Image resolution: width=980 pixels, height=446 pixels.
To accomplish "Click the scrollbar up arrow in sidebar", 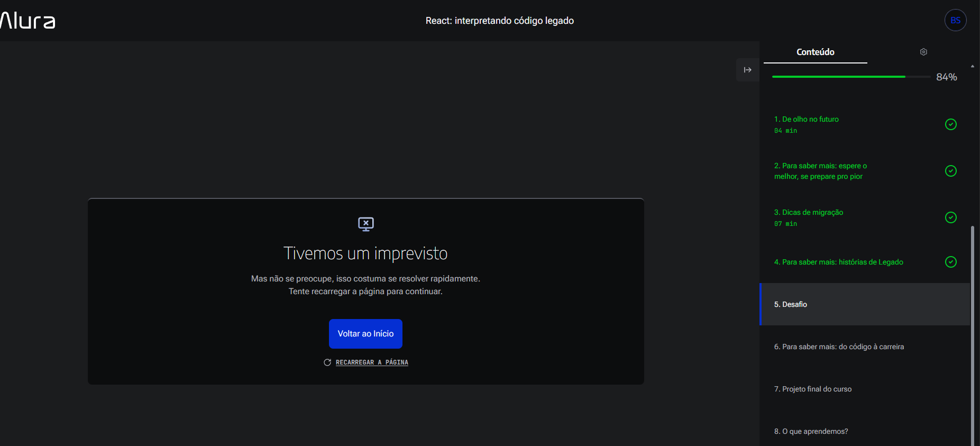I will 973,66.
